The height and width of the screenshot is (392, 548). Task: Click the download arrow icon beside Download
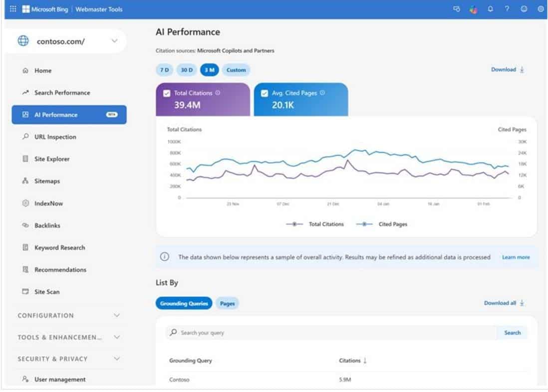(522, 69)
